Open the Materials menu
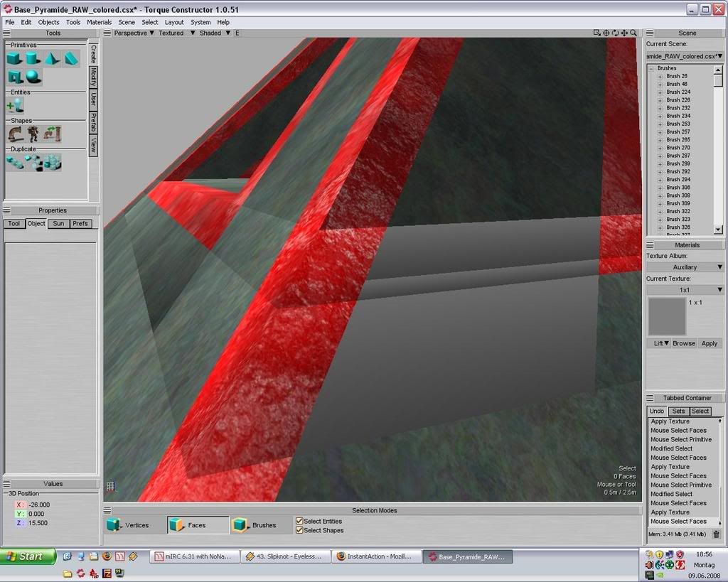Viewport: 728px width, 582px height. (x=99, y=22)
